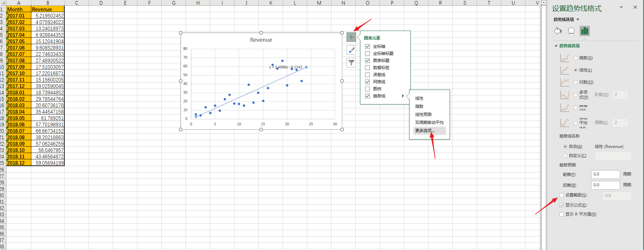Open 更多选项... in trendline submenu
The width and height of the screenshot is (644, 250).
(x=429, y=131)
